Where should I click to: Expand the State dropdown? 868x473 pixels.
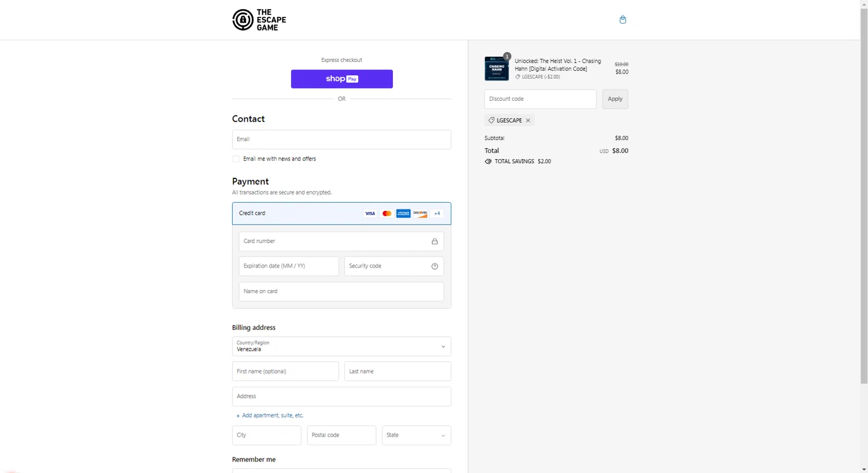pyautogui.click(x=416, y=435)
